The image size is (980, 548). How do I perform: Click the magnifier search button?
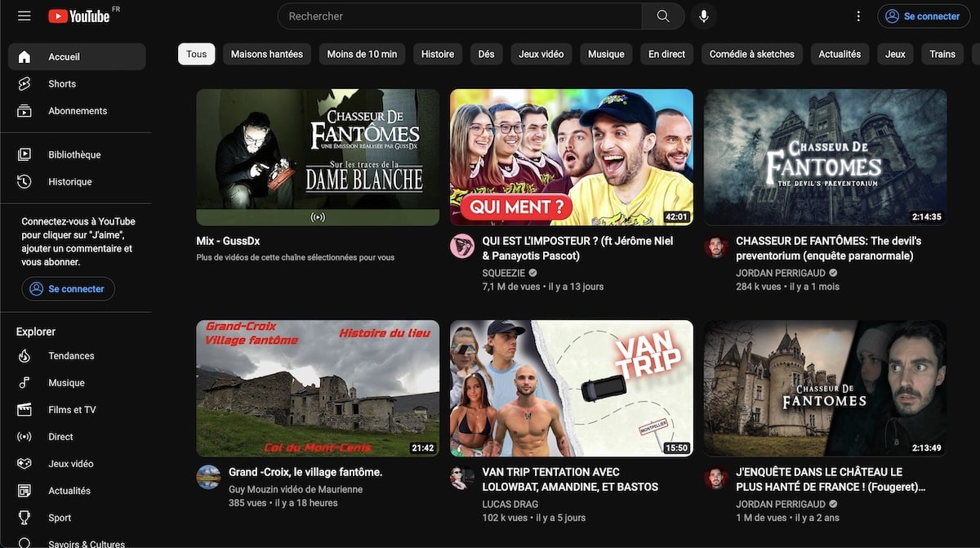point(663,16)
